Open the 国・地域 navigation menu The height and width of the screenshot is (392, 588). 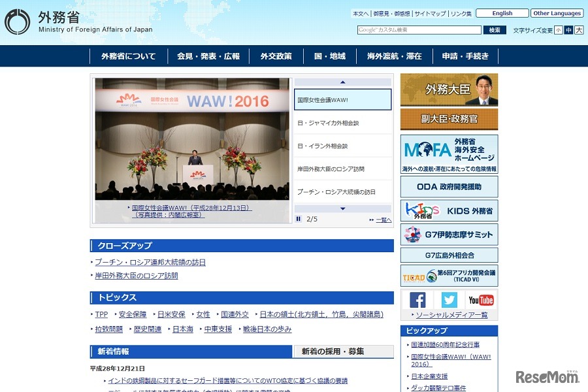coord(330,56)
